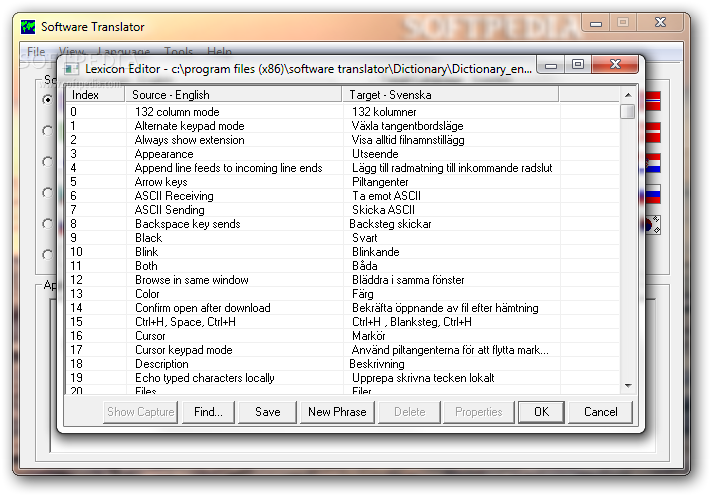This screenshot has height=496, width=711.
Task: Click the vertical scrollbar thumb
Action: [628, 111]
